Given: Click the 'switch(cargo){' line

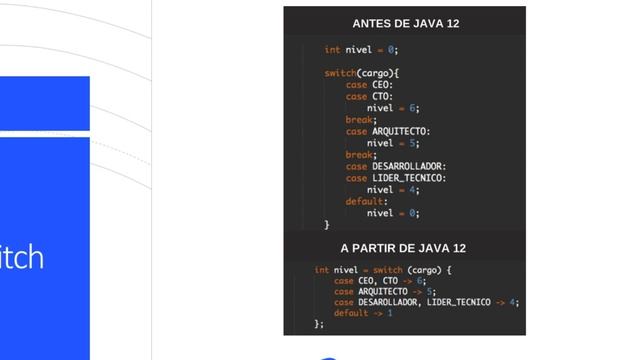Looking at the screenshot, I should point(362,73).
